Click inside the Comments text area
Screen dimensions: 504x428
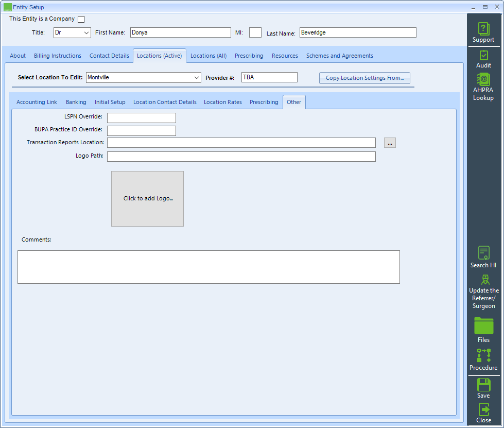coord(208,267)
